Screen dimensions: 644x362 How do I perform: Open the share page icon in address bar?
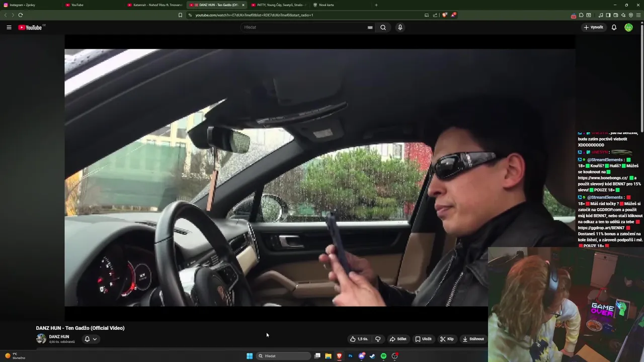[435, 15]
